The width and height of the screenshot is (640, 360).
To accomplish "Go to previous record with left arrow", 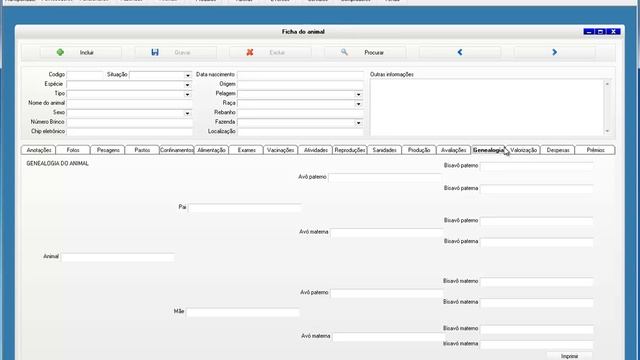I will coord(460,52).
